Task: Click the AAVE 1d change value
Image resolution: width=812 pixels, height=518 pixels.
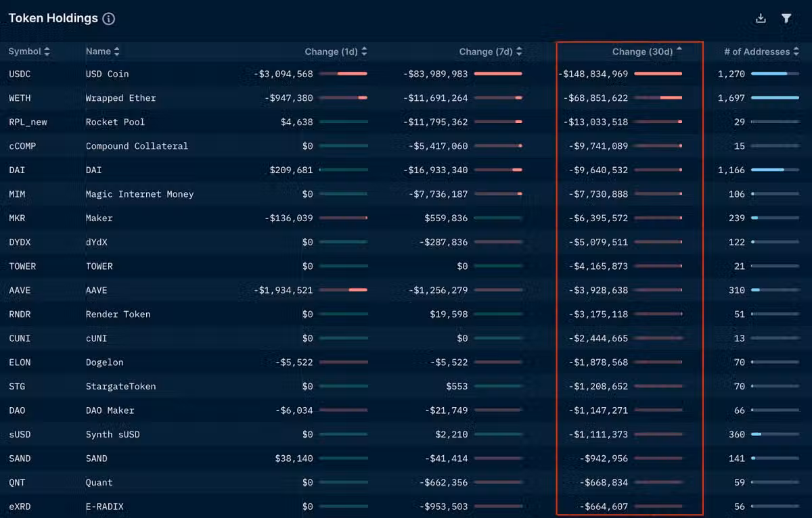Action: click(284, 290)
